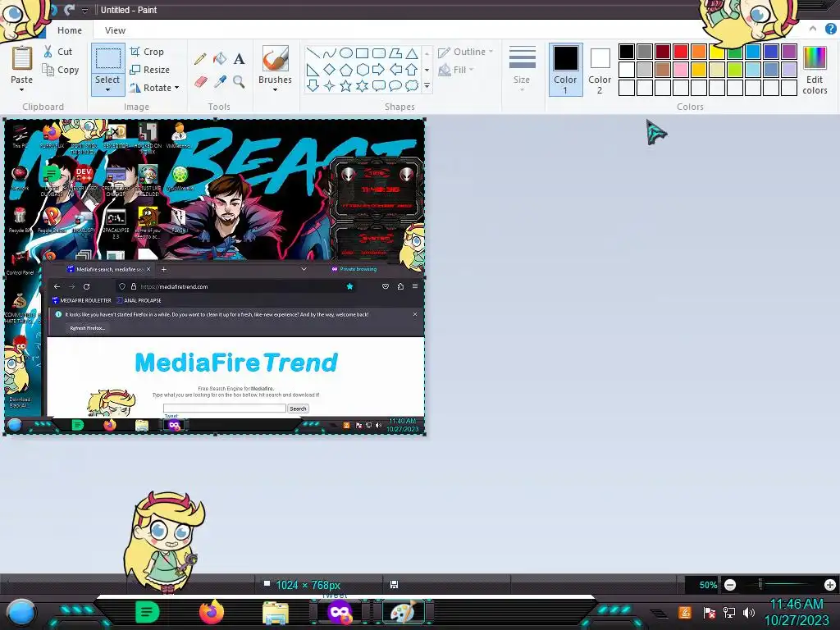Click the Crop button
Image resolution: width=840 pixels, height=630 pixels.
pyautogui.click(x=147, y=52)
